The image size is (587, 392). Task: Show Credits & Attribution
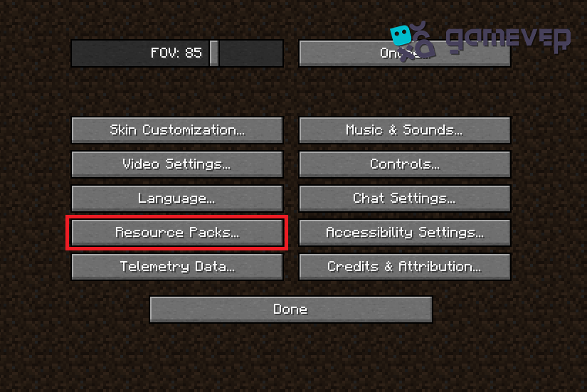click(405, 267)
